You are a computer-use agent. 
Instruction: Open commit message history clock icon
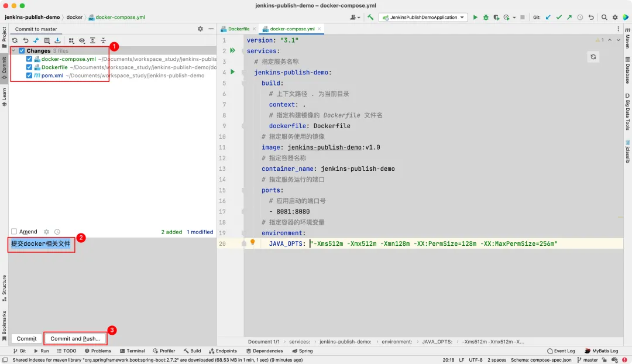57,232
